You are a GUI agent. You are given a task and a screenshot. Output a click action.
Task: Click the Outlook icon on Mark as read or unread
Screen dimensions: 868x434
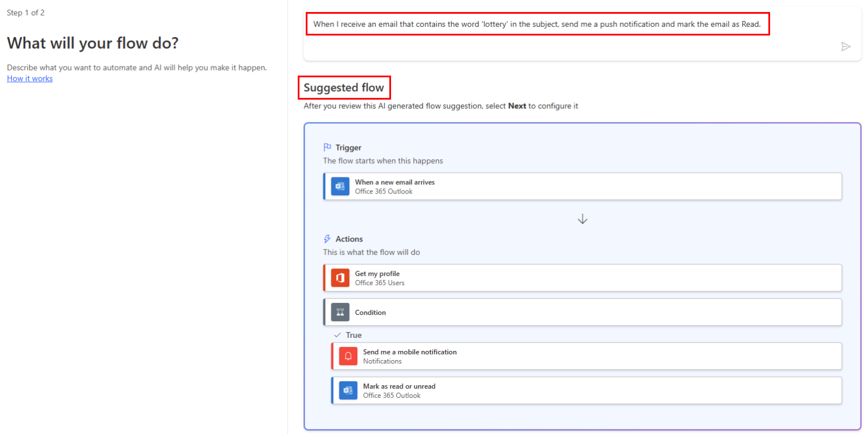[x=348, y=390]
